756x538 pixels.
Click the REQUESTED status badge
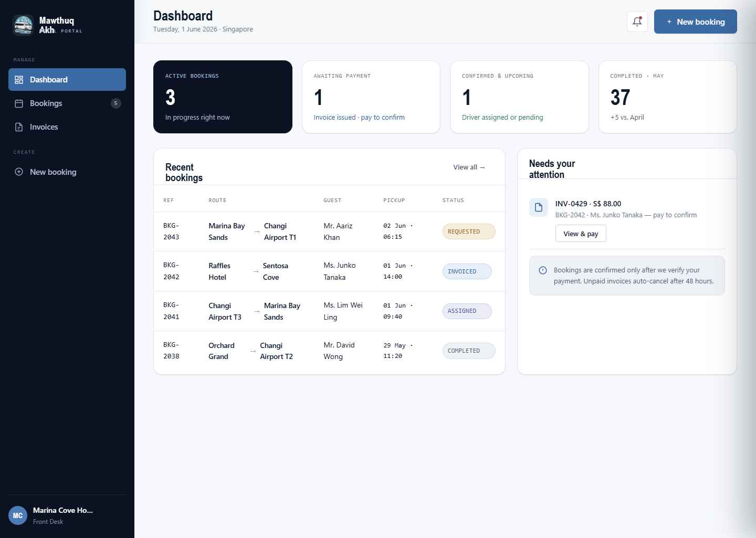pos(469,231)
